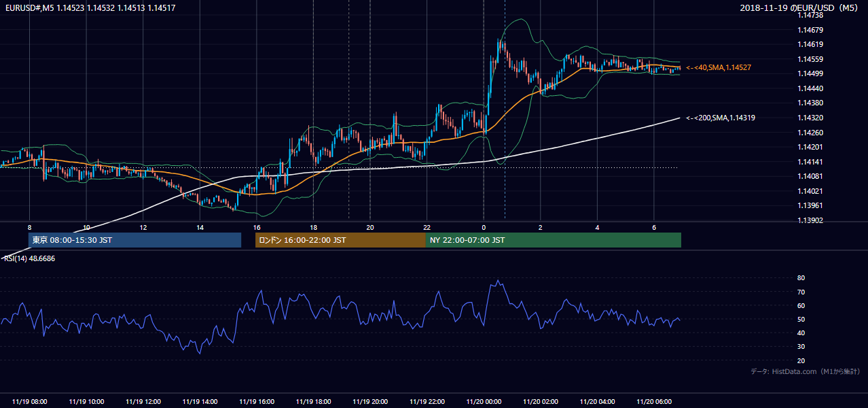
Task: Click RSI scale value 70
Action: (x=801, y=292)
